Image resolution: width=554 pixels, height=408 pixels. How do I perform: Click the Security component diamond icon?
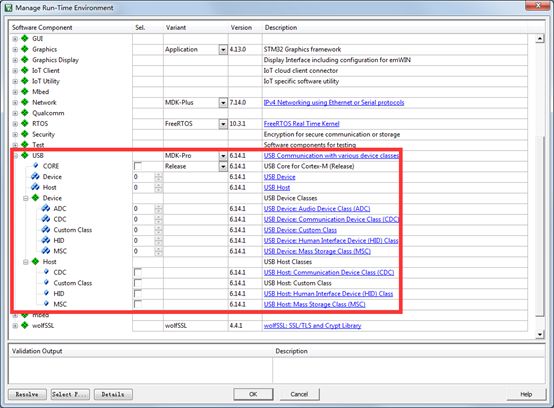(x=24, y=134)
